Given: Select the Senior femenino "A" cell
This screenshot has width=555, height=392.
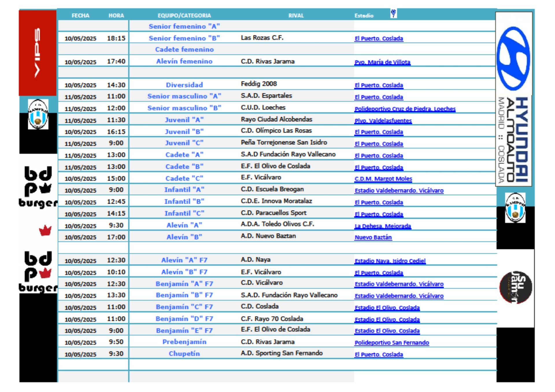Looking at the screenshot, I should pyautogui.click(x=184, y=27).
